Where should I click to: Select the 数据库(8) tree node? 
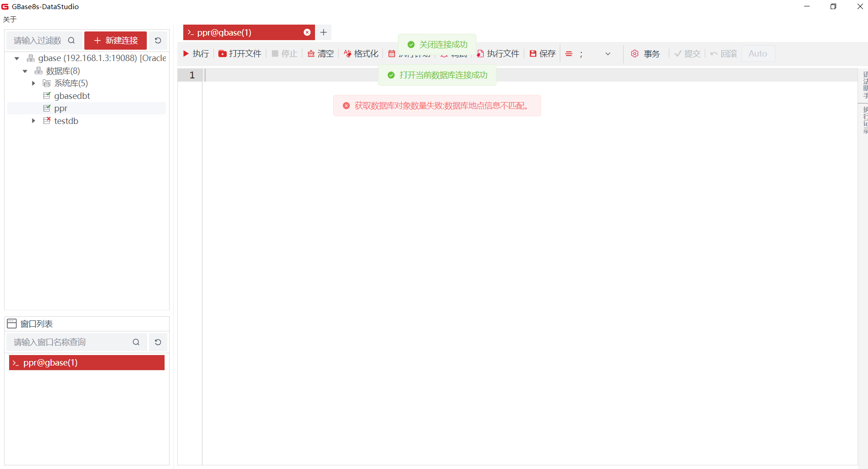(x=62, y=71)
